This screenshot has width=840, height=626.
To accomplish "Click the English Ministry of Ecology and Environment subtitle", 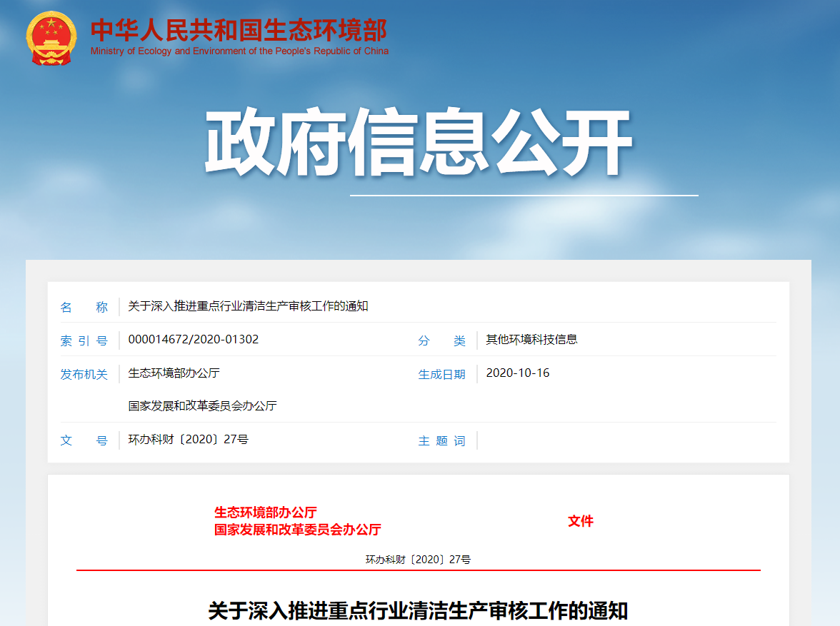I will [239, 51].
